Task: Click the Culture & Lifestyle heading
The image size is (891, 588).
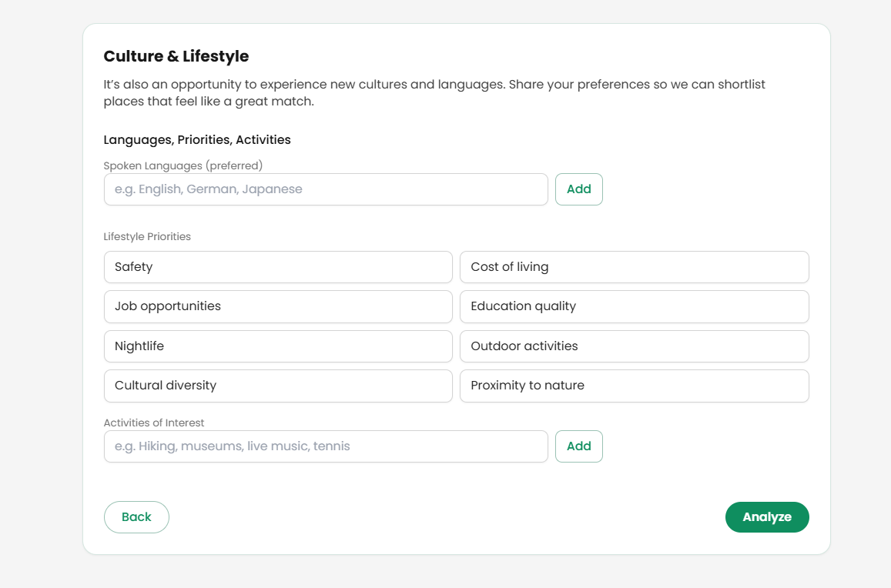Action: coord(176,56)
